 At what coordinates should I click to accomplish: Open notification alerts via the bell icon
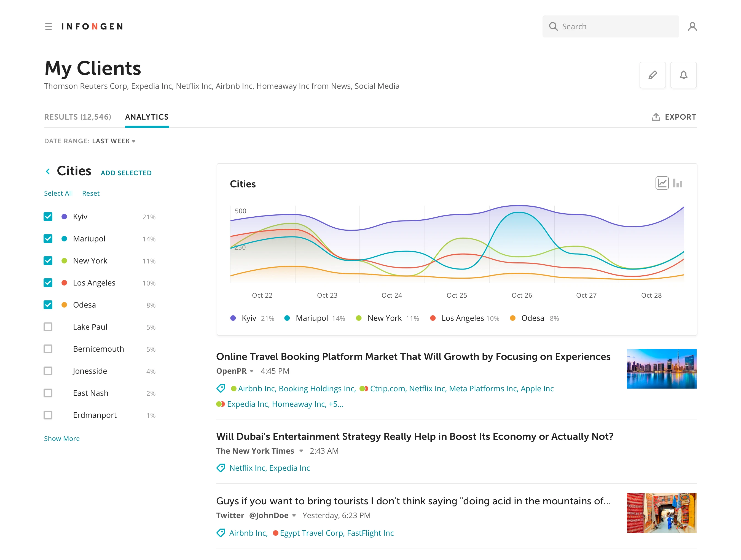point(683,75)
